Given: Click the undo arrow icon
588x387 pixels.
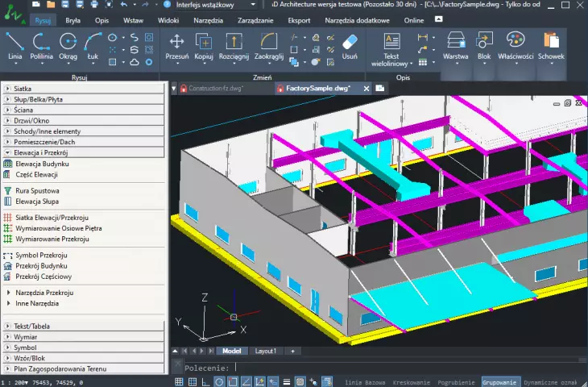Looking at the screenshot, I should click(x=124, y=5).
